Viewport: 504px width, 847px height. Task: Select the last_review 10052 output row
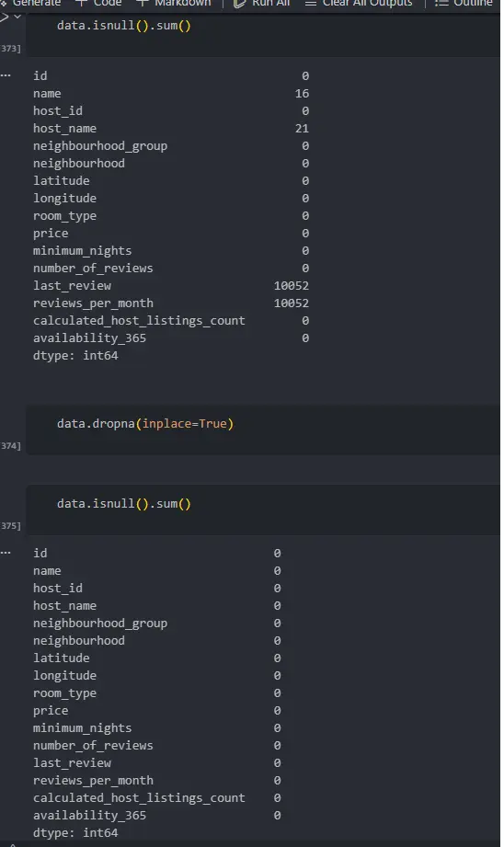[171, 286]
